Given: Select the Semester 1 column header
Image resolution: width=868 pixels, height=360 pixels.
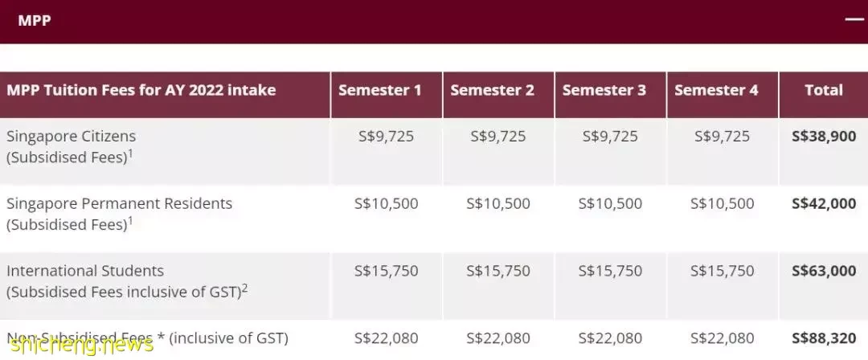Looking at the screenshot, I should (x=379, y=90).
